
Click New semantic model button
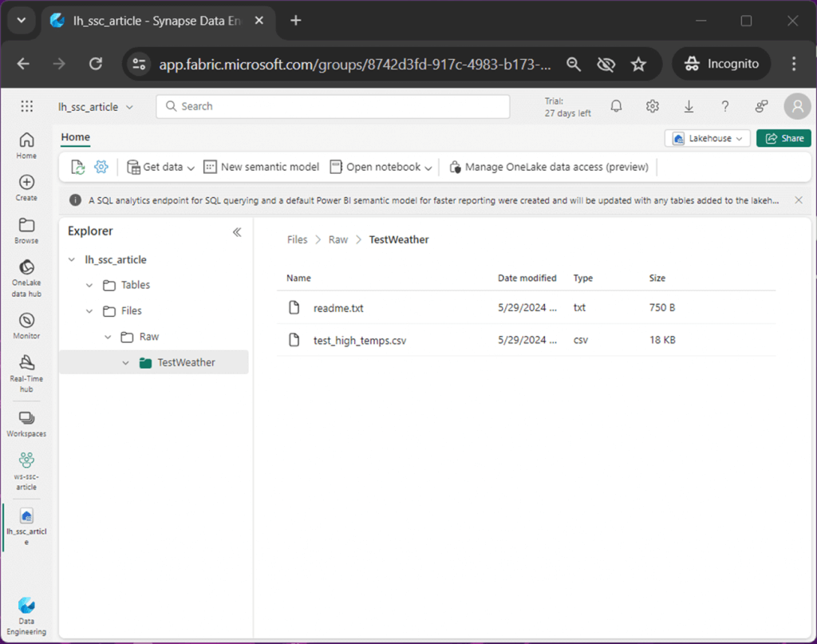pyautogui.click(x=262, y=167)
